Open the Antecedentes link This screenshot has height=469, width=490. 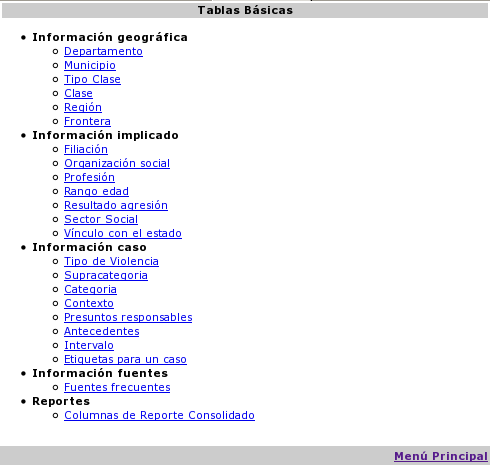[102, 331]
